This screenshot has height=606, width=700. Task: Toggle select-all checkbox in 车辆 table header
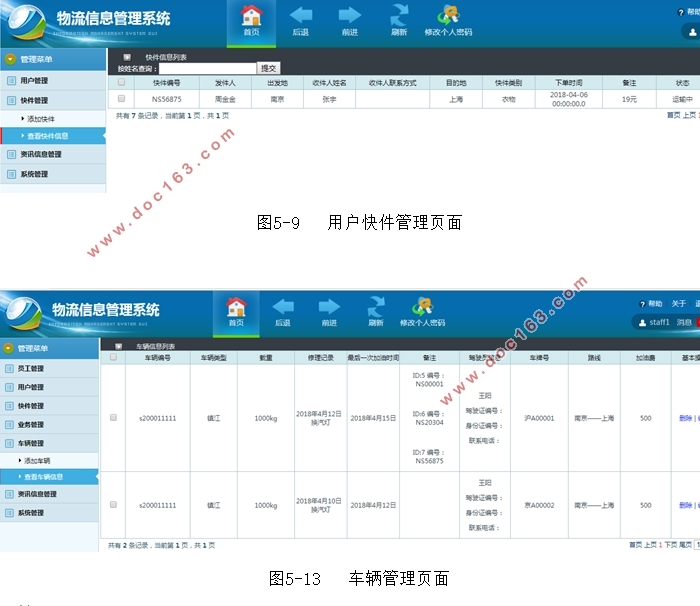click(113, 357)
